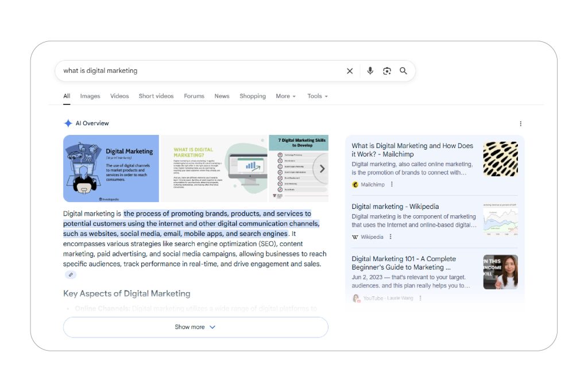
Task: Open 'What is Digital Marketing' Mailchimp result
Action: pos(412,150)
